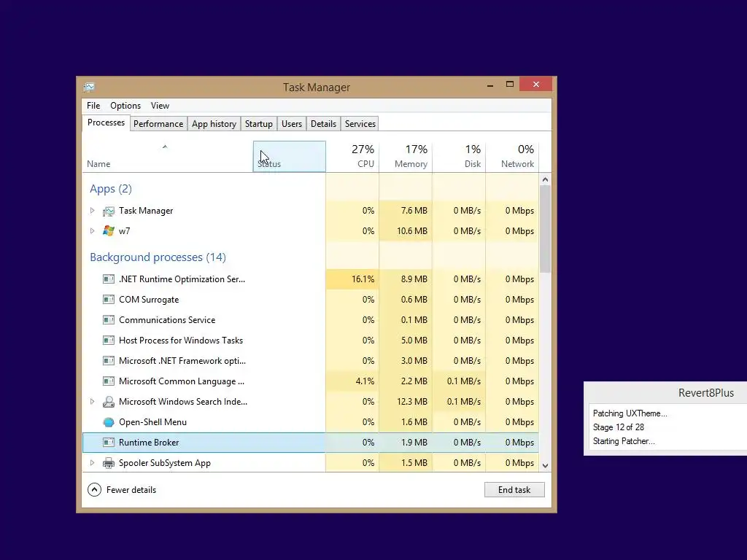Click the Communications Service process icon
Image resolution: width=747 pixels, height=560 pixels.
click(x=109, y=320)
